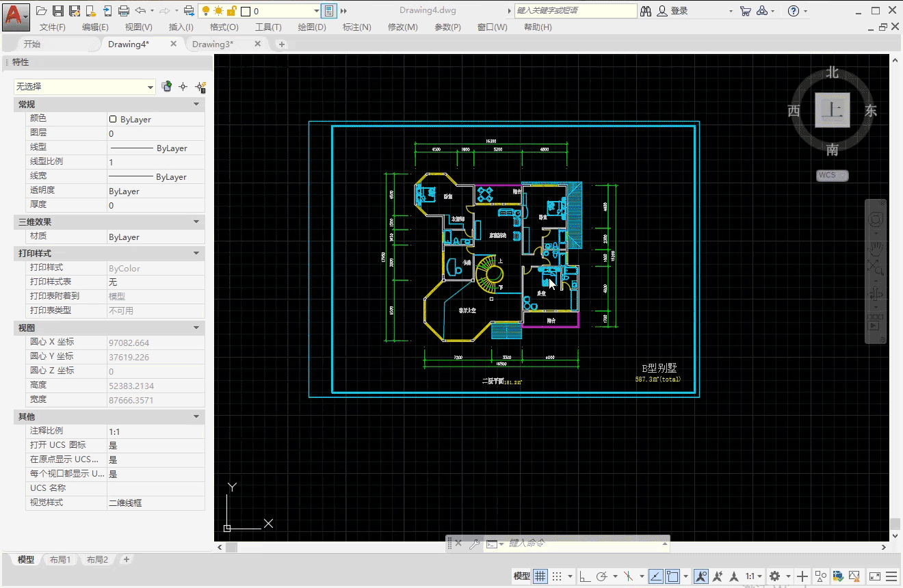Click the 线型 ByLayer property value
903x588 pixels.
pos(156,148)
